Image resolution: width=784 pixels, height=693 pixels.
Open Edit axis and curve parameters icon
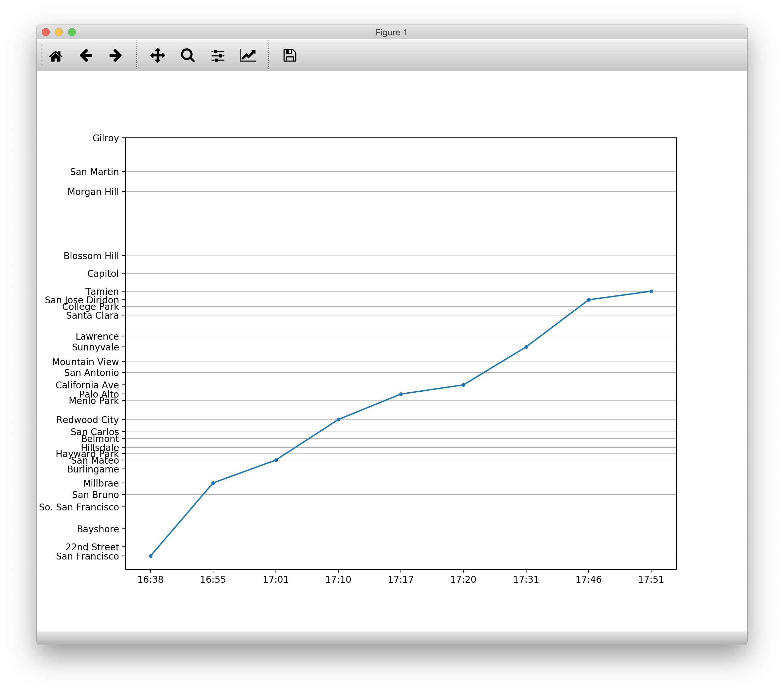point(248,56)
